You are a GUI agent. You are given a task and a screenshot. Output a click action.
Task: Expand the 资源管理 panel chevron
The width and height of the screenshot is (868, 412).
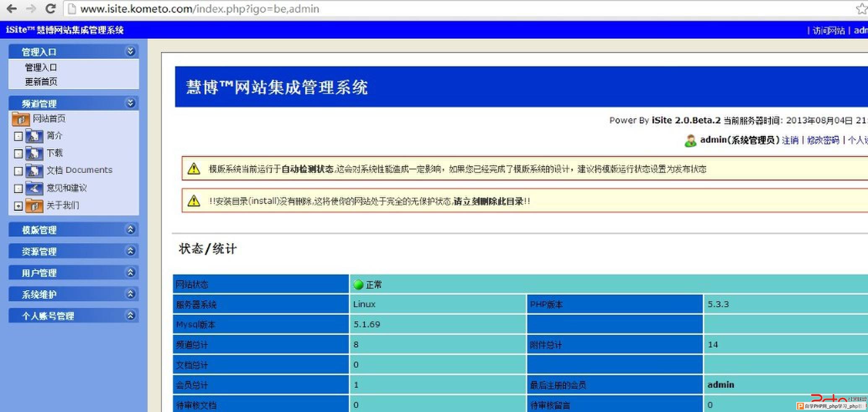click(x=130, y=251)
